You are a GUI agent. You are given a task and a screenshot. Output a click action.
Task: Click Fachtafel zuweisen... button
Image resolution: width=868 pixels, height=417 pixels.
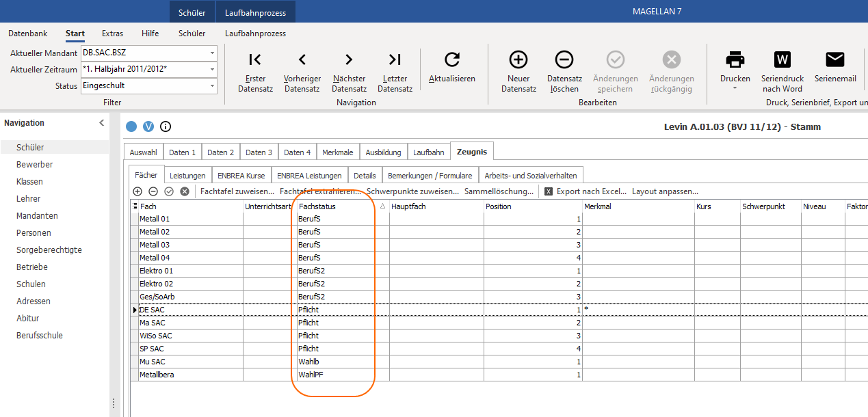point(237,191)
